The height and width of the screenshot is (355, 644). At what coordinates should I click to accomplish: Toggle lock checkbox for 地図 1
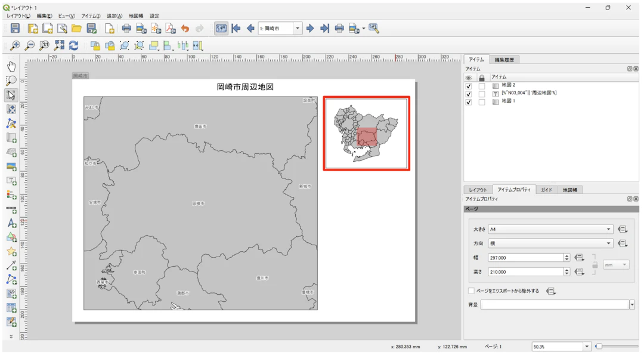pos(482,101)
